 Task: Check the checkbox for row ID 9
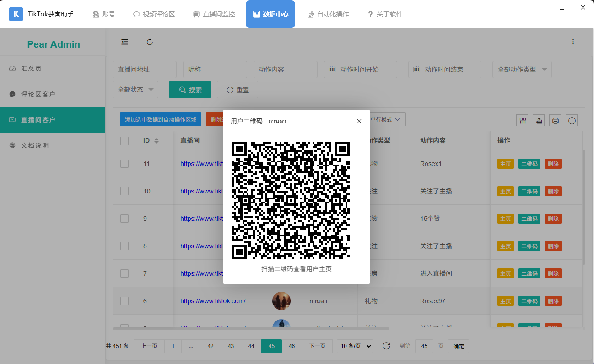124,219
